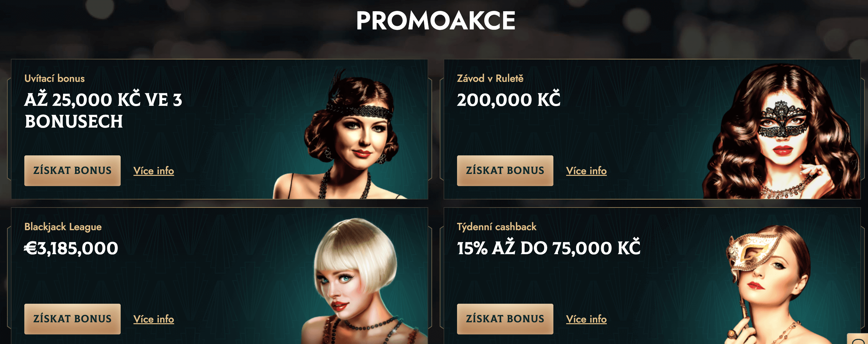This screenshot has width=868, height=344.
Task: Click the Blackjack League label
Action: pos(63,227)
